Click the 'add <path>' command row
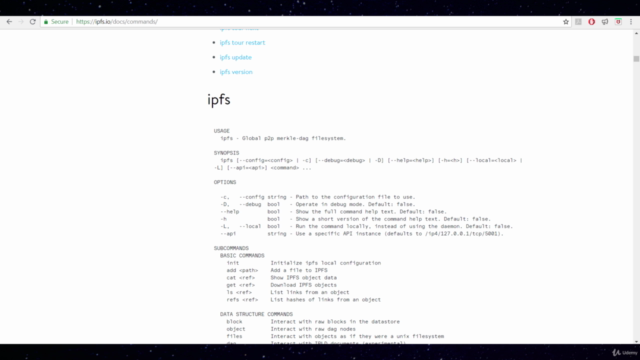Viewport: 640px width, 360px height. click(277, 270)
